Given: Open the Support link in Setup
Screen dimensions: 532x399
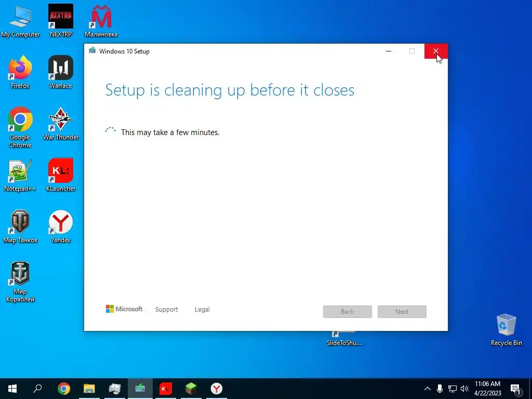Looking at the screenshot, I should click(x=167, y=310).
